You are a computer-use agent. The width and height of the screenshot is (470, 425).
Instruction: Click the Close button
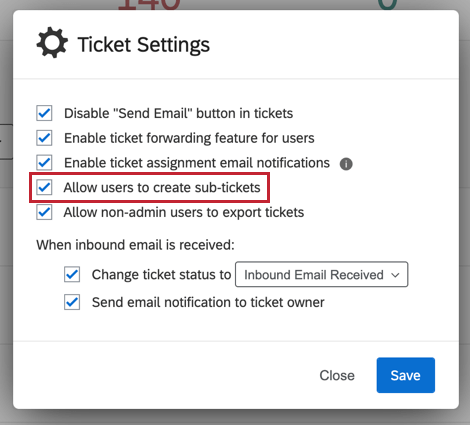pos(337,375)
